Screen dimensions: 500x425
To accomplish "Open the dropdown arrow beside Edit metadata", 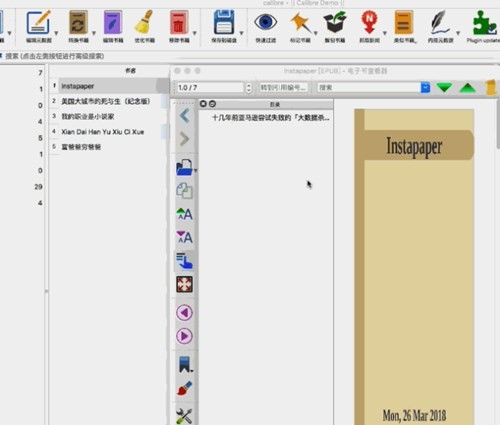I will [x=56, y=33].
